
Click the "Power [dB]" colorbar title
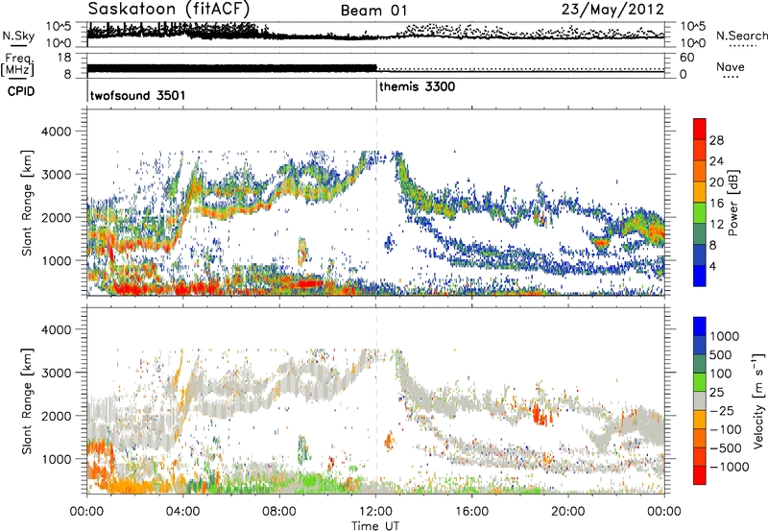click(x=732, y=203)
